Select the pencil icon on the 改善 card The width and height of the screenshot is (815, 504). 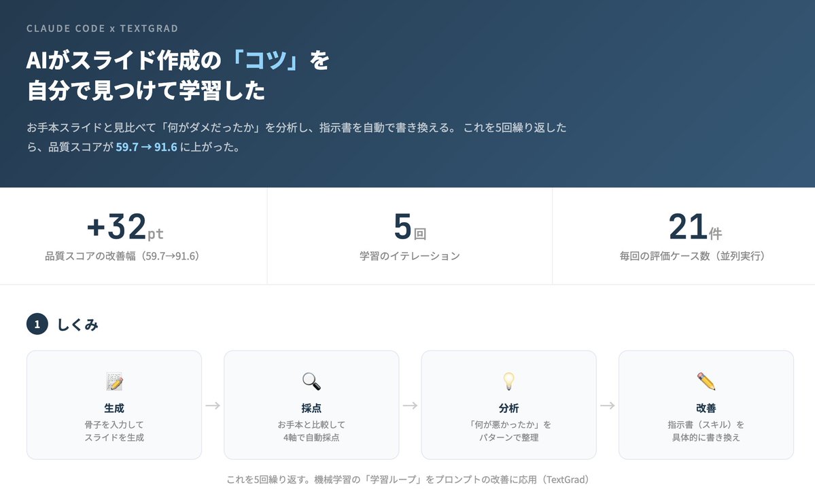coord(706,381)
